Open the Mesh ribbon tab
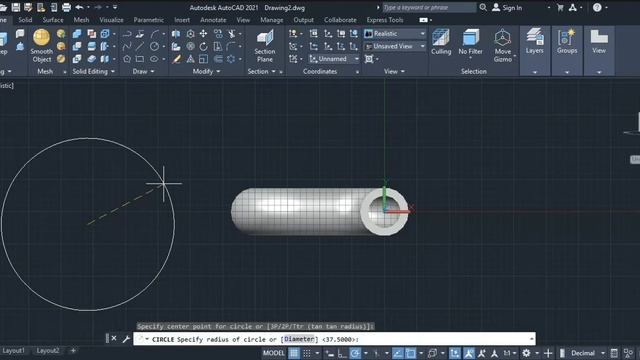Screen dimensions: 640x360 [81, 20]
